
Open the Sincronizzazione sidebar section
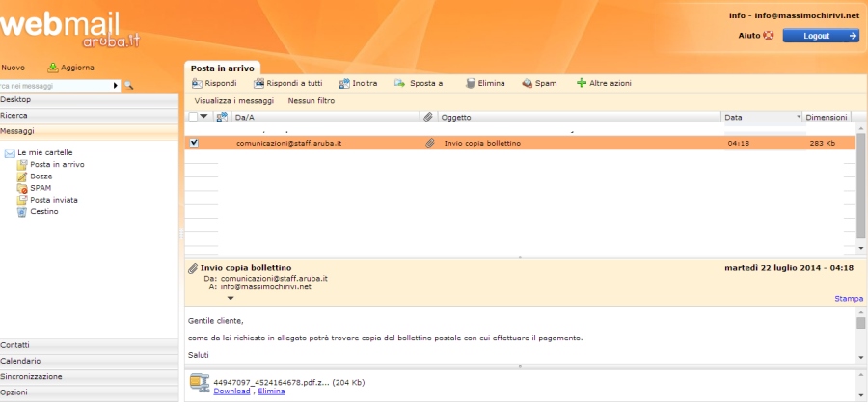click(89, 376)
